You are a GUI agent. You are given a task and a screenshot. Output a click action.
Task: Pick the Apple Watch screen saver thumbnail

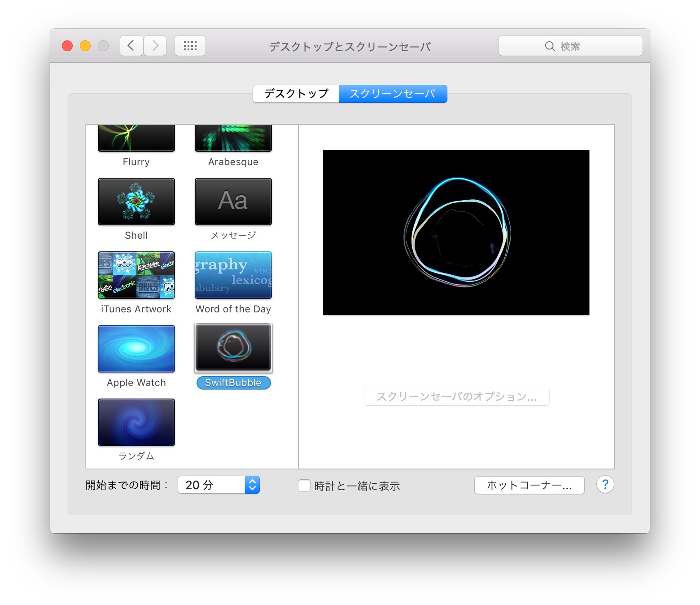point(136,349)
